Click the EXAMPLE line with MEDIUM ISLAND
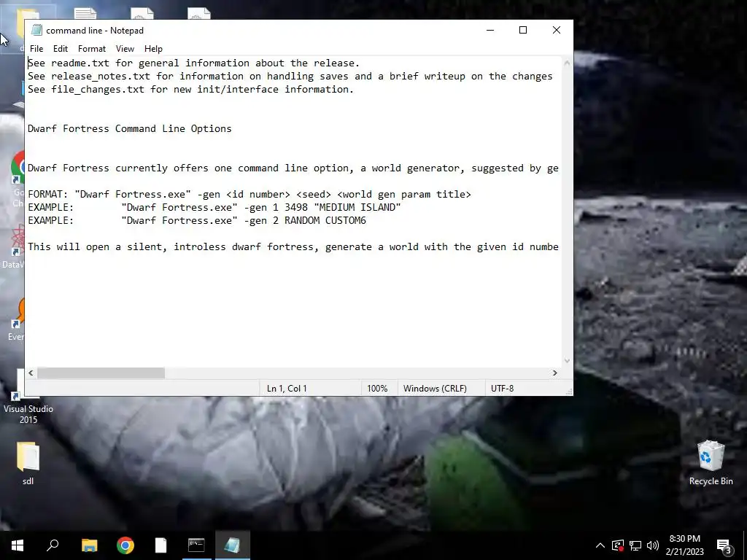The width and height of the screenshot is (747, 560). coord(214,207)
